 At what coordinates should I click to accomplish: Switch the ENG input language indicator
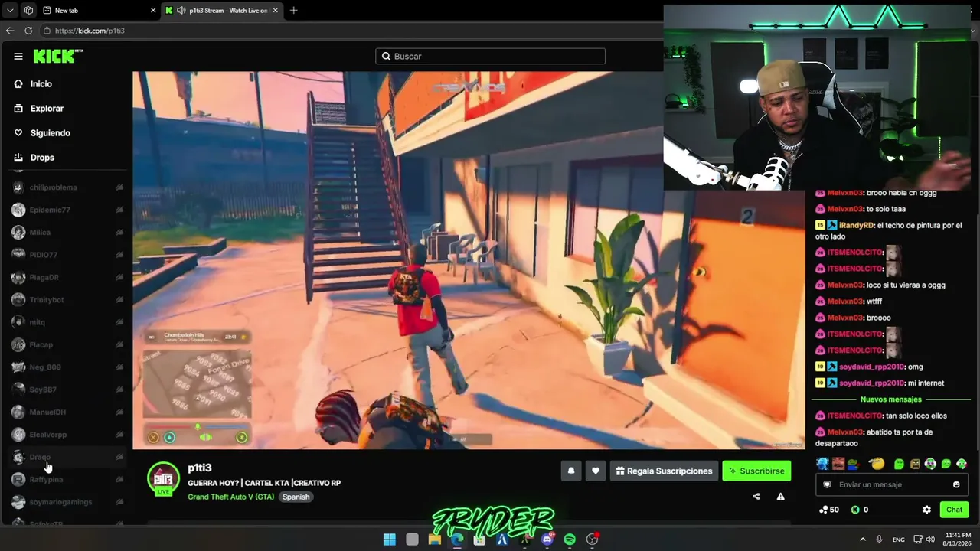[899, 540]
